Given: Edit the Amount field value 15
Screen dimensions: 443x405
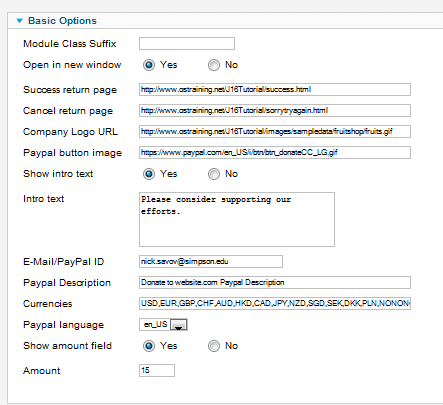Looking at the screenshot, I should (157, 371).
